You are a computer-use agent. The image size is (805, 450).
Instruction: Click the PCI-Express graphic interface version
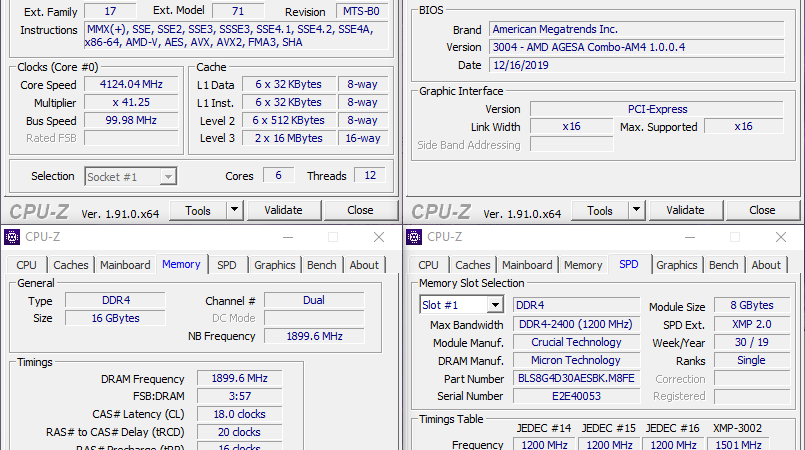657,109
